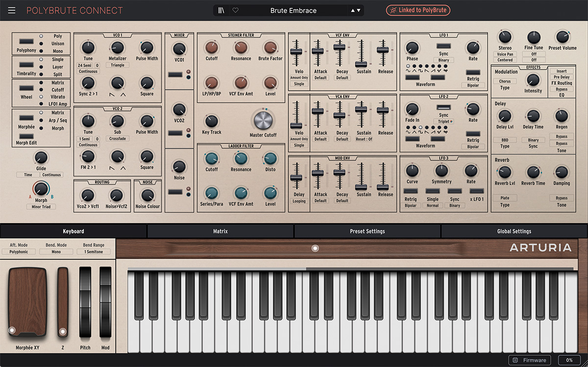Image resolution: width=588 pixels, height=367 pixels.
Task: Adjust the Reverb Time knob
Action: click(533, 172)
